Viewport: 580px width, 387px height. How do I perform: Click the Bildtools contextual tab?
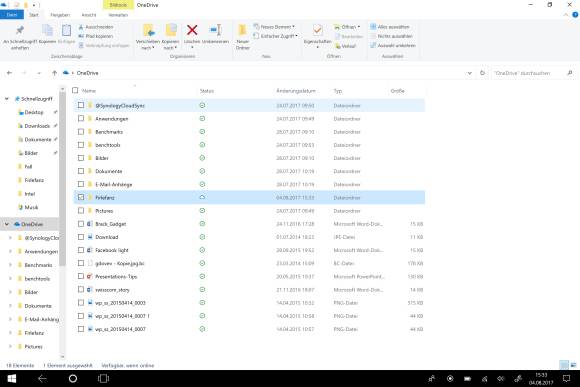click(x=118, y=5)
